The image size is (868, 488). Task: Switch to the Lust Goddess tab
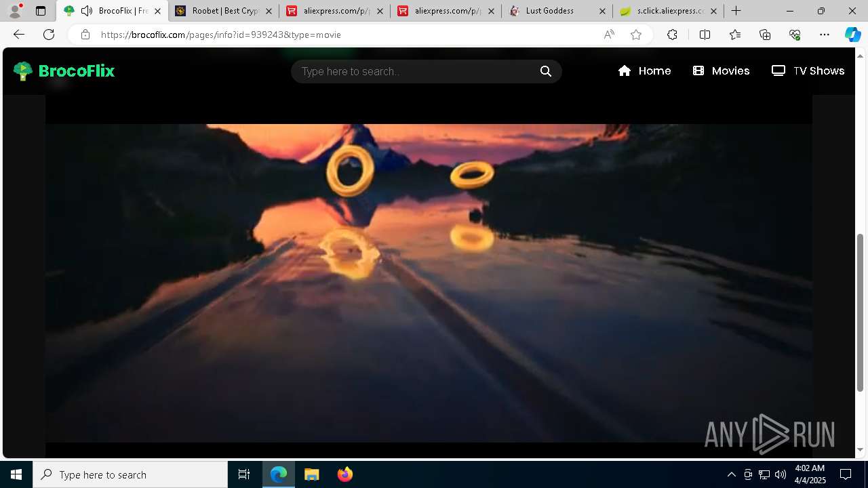(x=557, y=11)
